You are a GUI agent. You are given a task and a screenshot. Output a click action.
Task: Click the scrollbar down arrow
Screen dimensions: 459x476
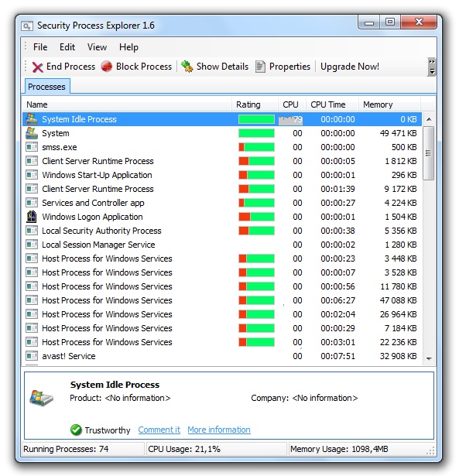pyautogui.click(x=429, y=358)
